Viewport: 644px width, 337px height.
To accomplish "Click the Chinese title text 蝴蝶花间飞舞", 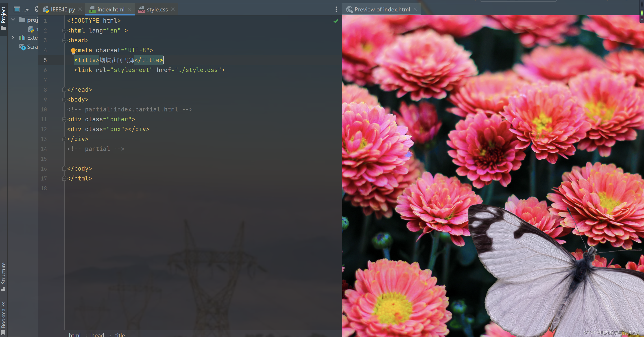I will point(117,60).
